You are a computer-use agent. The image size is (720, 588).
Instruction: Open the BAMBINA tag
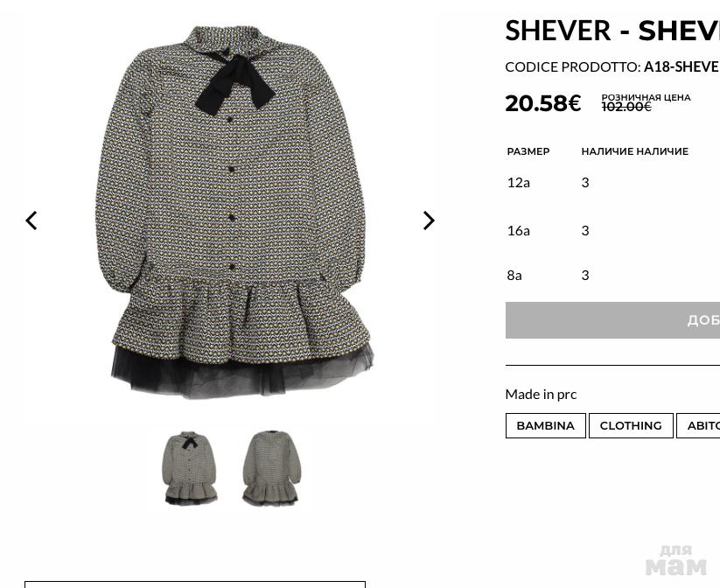coord(546,426)
